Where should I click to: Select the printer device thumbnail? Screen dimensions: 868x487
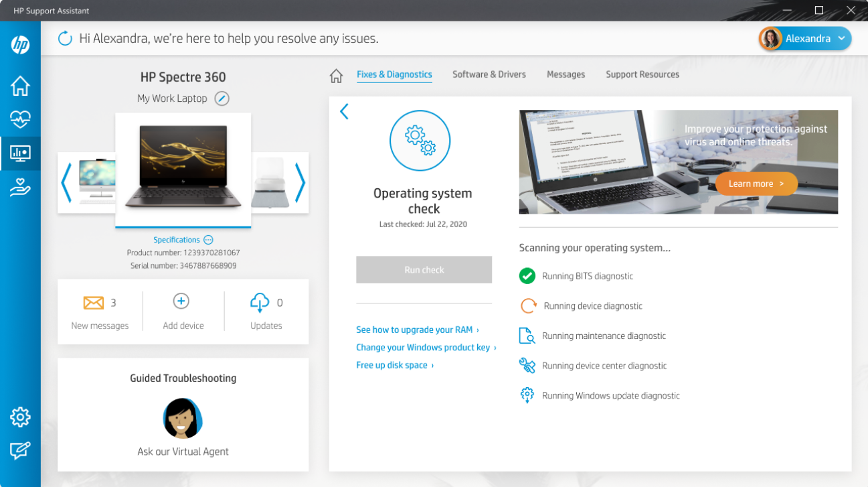[x=270, y=182]
